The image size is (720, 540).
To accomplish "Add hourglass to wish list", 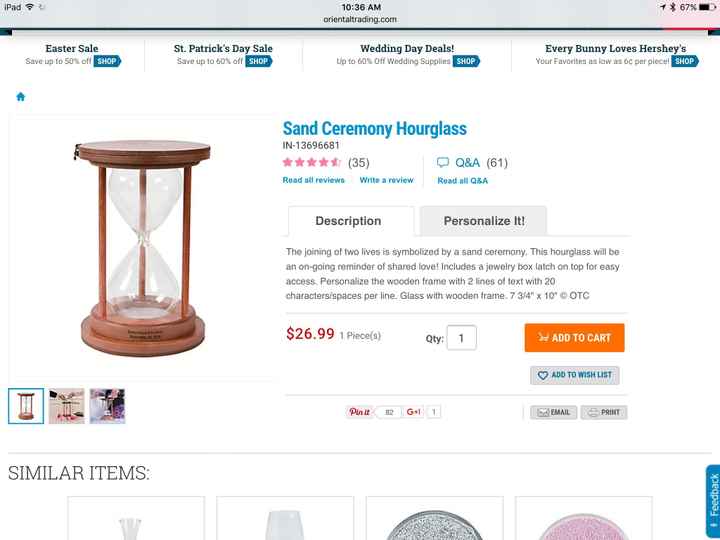I will pos(574,375).
